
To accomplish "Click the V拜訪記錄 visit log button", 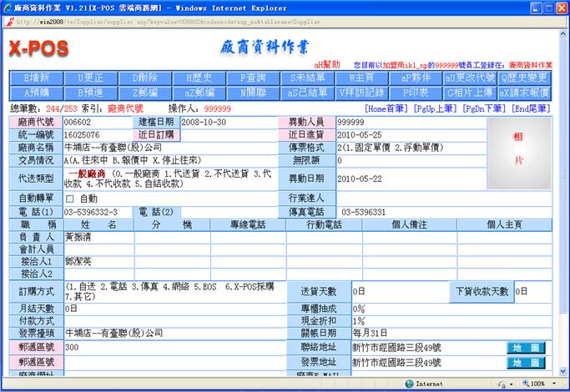I will point(360,92).
